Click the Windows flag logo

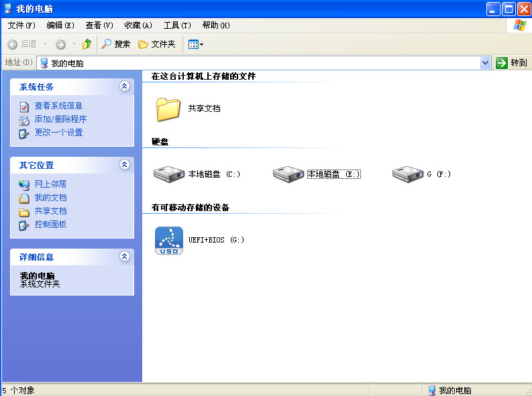[519, 25]
